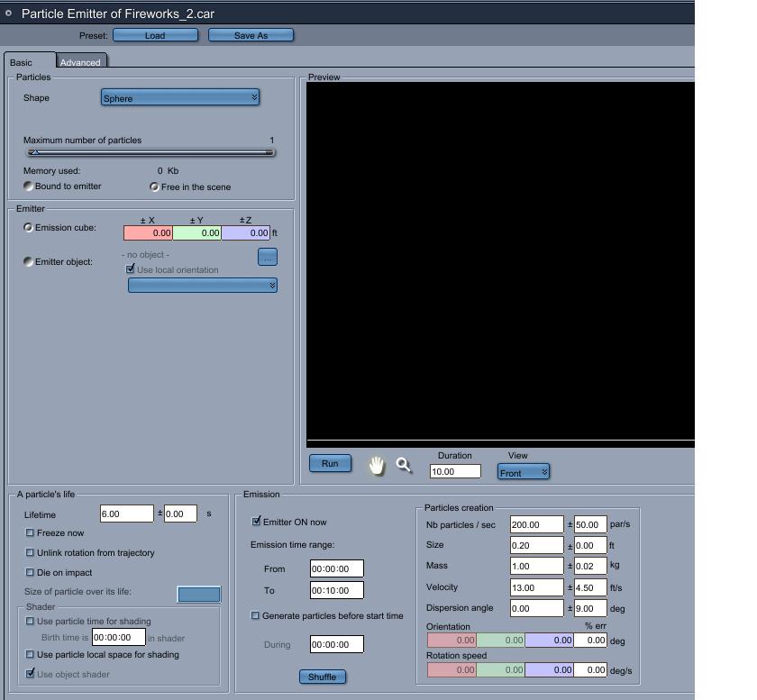
Task: Click the Orientation % err field
Action: [x=590, y=641]
